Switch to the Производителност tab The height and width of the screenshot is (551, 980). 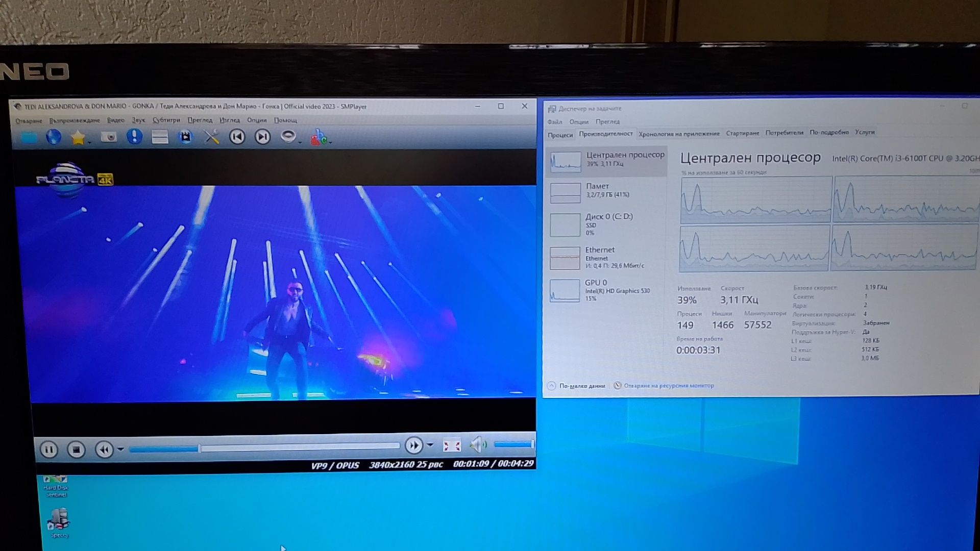[x=606, y=134]
